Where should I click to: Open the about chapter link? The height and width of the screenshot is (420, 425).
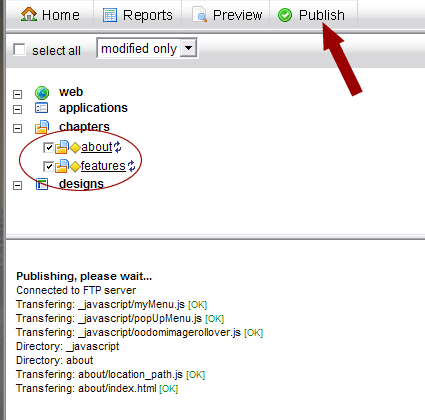(x=97, y=147)
